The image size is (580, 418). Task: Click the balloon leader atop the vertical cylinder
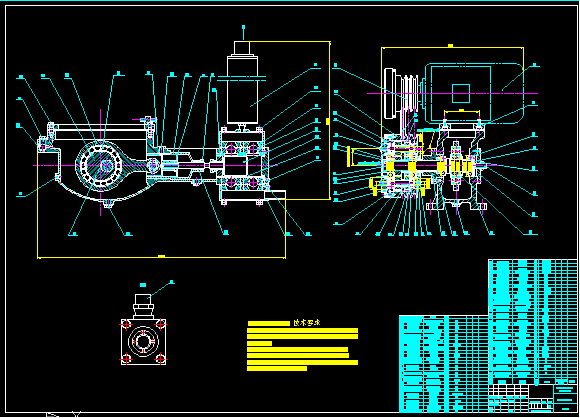[x=243, y=32]
